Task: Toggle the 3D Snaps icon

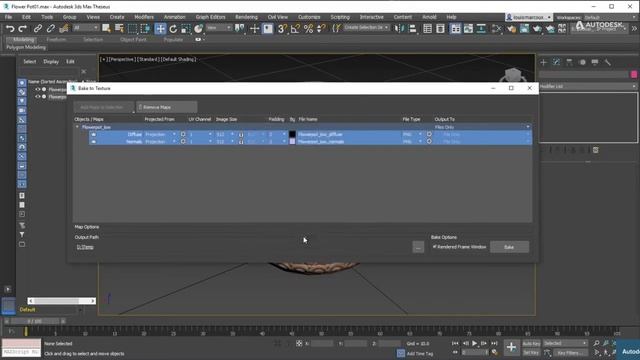Action: click(282, 29)
